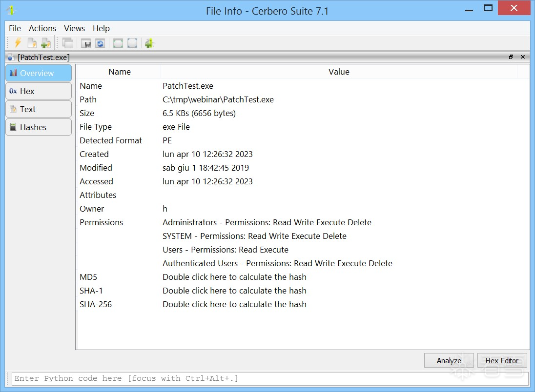Click the 'PatchTest.exe' name value
Screen dimensions: 535x392
[x=188, y=86]
